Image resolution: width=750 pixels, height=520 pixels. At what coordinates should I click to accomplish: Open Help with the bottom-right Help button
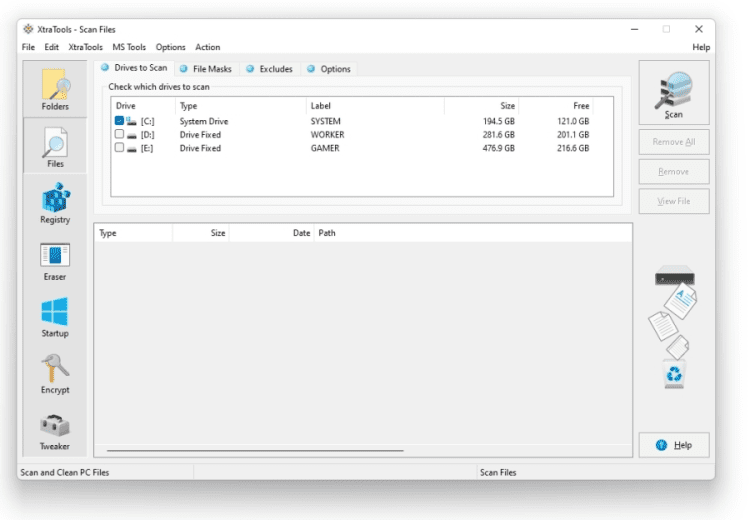click(x=674, y=445)
